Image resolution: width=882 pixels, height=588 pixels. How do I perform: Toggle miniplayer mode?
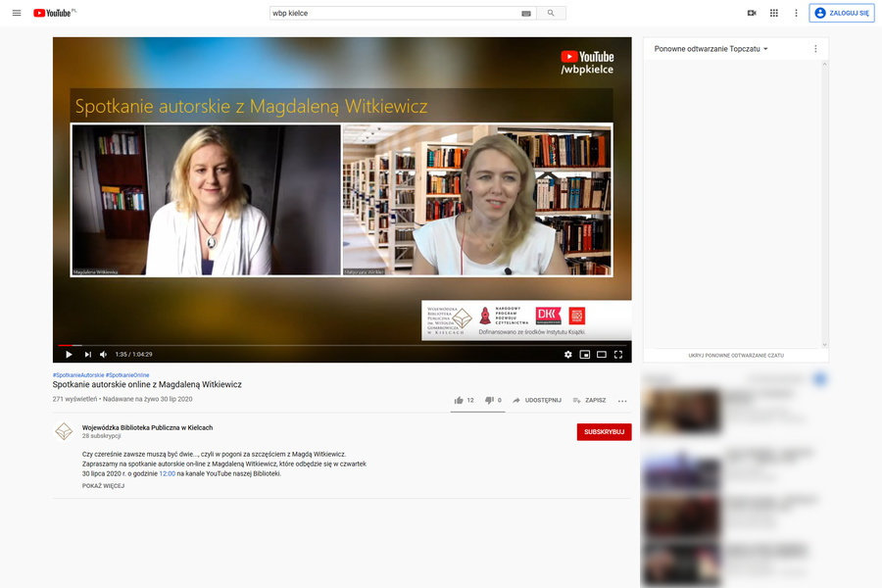[x=585, y=354]
